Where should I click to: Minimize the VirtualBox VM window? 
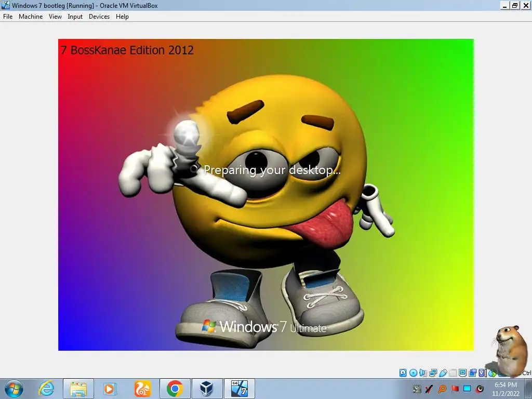505,5
